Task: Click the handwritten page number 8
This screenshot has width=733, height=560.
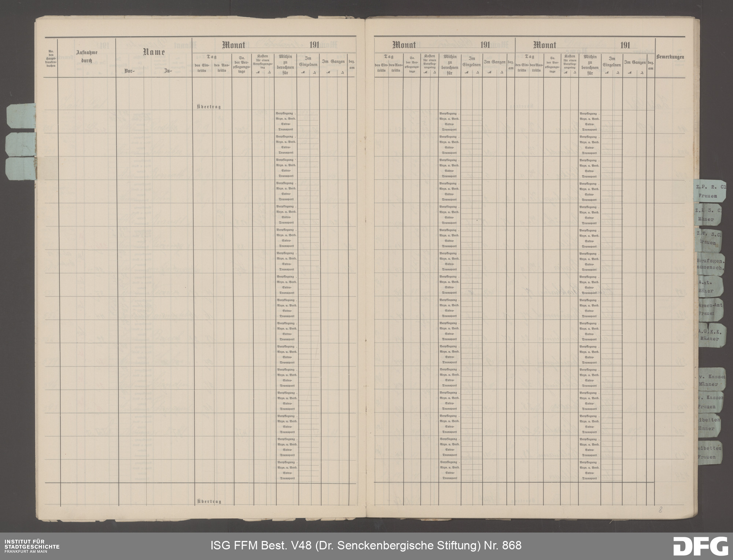Action: click(660, 510)
